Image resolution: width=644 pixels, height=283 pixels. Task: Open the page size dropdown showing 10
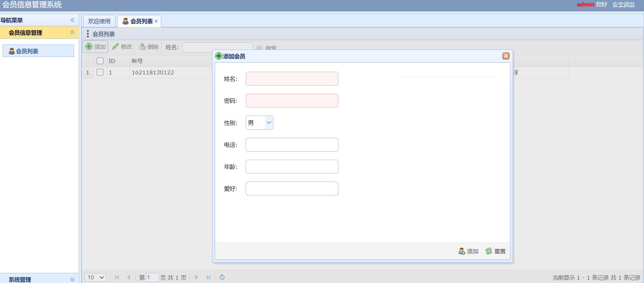(x=95, y=277)
